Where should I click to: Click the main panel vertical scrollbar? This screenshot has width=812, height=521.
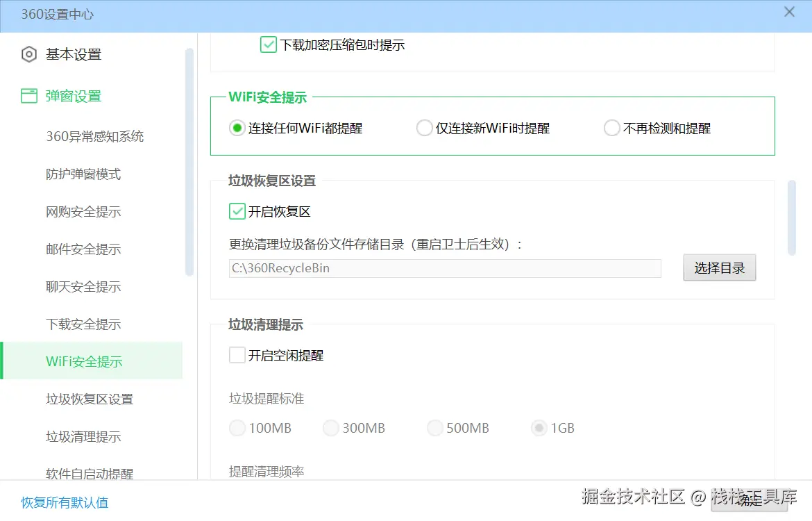coord(791,217)
